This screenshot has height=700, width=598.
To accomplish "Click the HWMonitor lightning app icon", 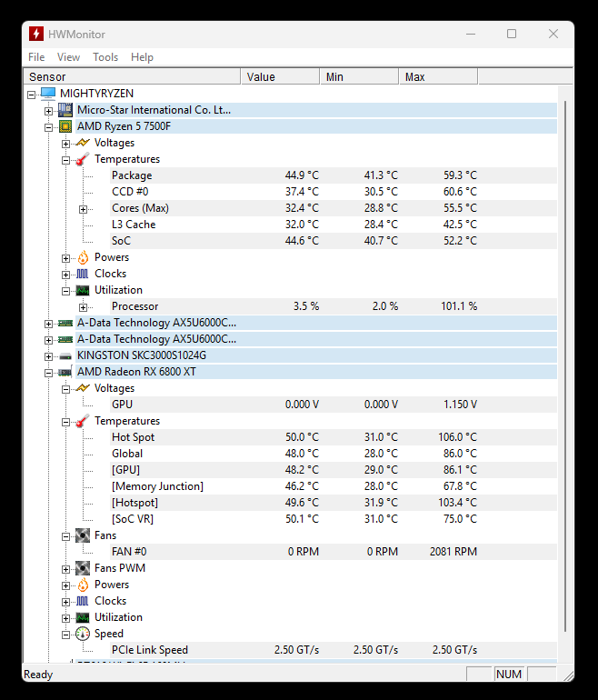I will point(36,34).
